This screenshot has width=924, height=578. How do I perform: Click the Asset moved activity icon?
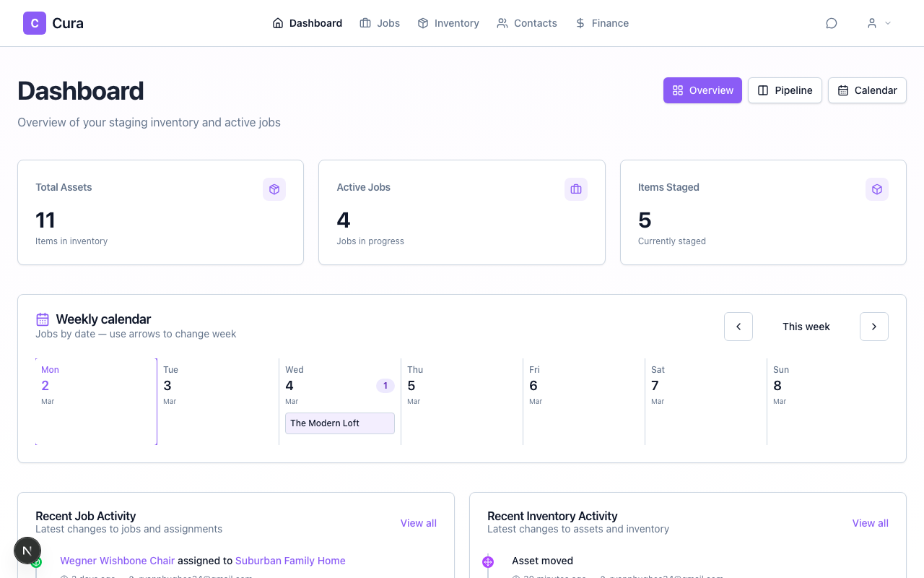point(488,561)
